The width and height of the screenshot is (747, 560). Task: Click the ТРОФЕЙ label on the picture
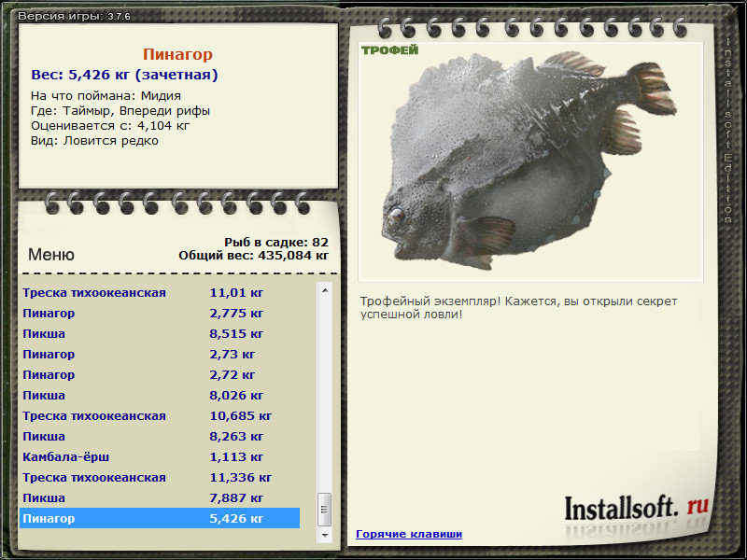click(389, 50)
